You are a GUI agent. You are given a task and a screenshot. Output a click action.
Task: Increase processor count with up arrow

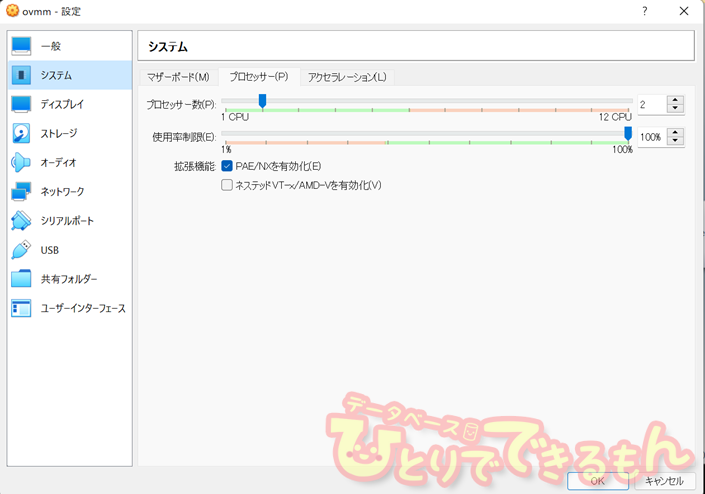pos(676,100)
